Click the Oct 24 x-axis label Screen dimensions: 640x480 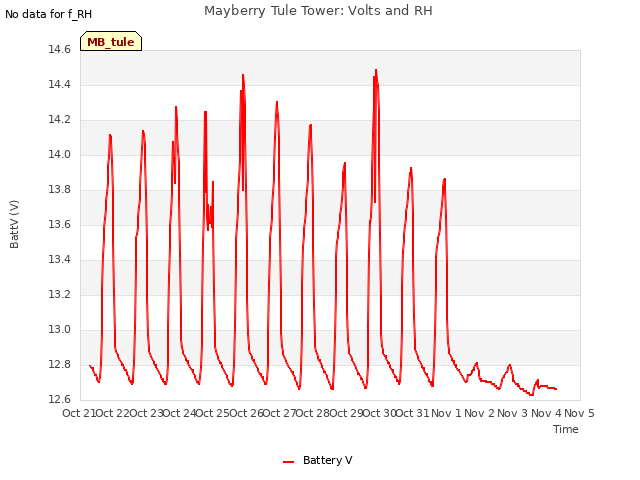click(x=180, y=413)
